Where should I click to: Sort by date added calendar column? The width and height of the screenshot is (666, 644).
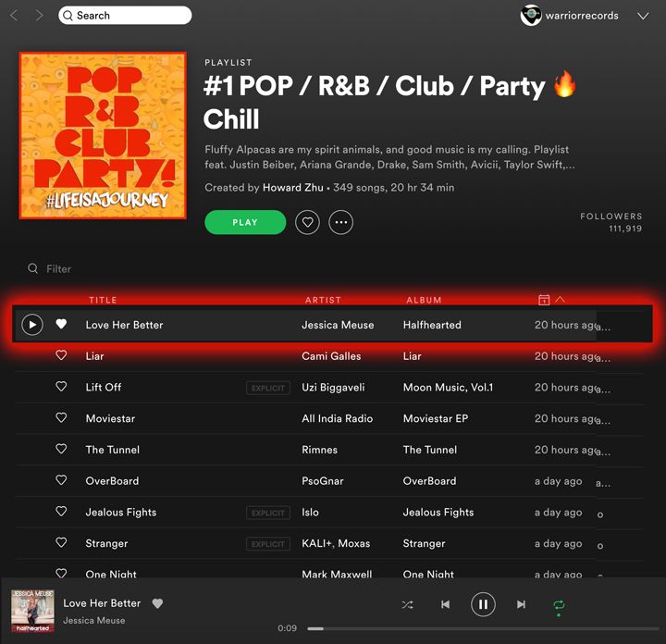coord(544,300)
